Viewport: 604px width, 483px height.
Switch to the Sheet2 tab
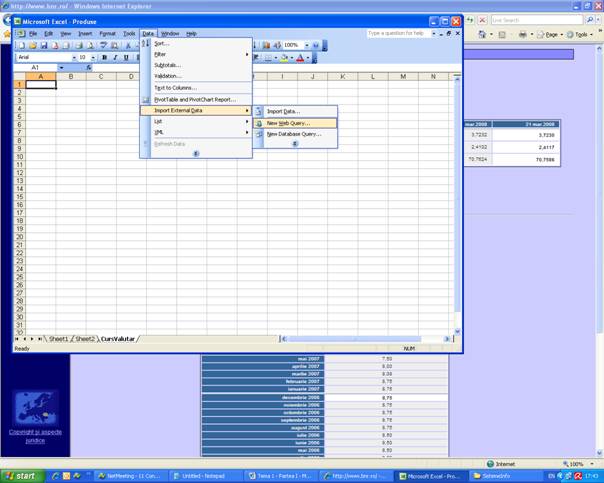coord(85,339)
